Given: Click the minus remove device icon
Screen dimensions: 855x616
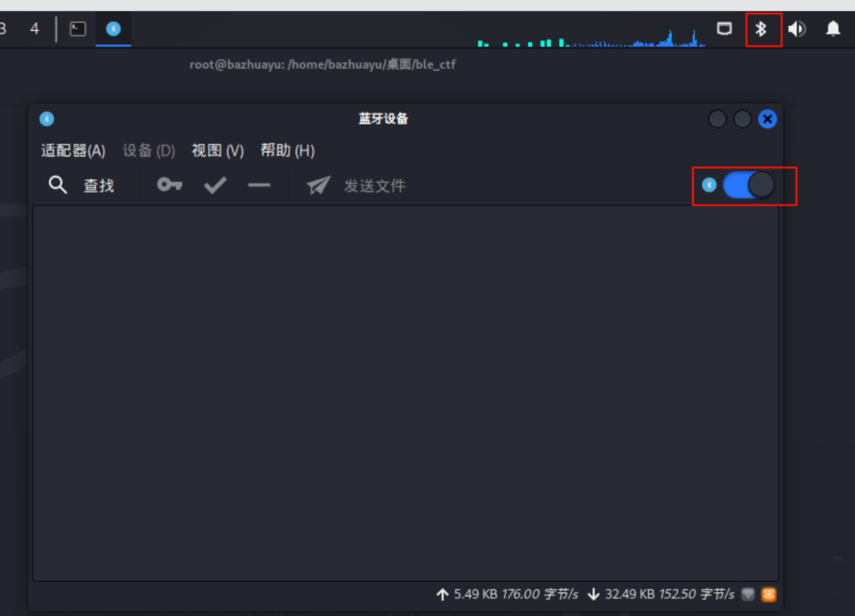Looking at the screenshot, I should click(259, 185).
